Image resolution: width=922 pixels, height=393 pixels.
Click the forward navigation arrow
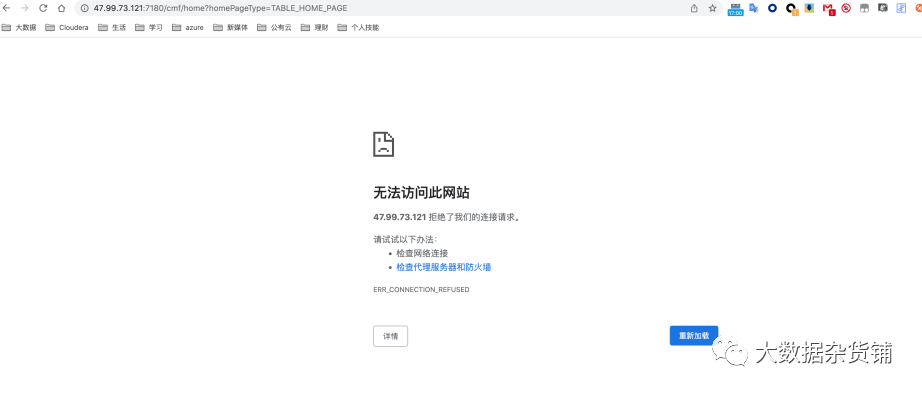click(25, 8)
